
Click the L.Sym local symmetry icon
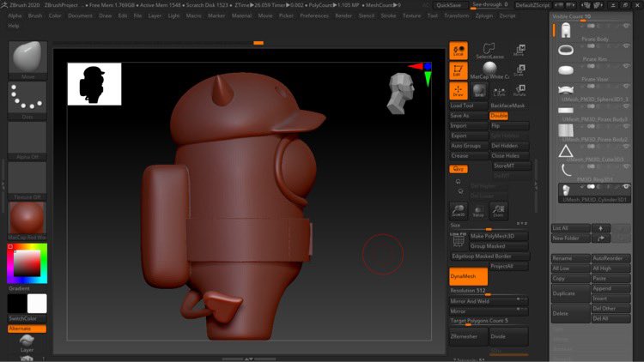(x=499, y=92)
